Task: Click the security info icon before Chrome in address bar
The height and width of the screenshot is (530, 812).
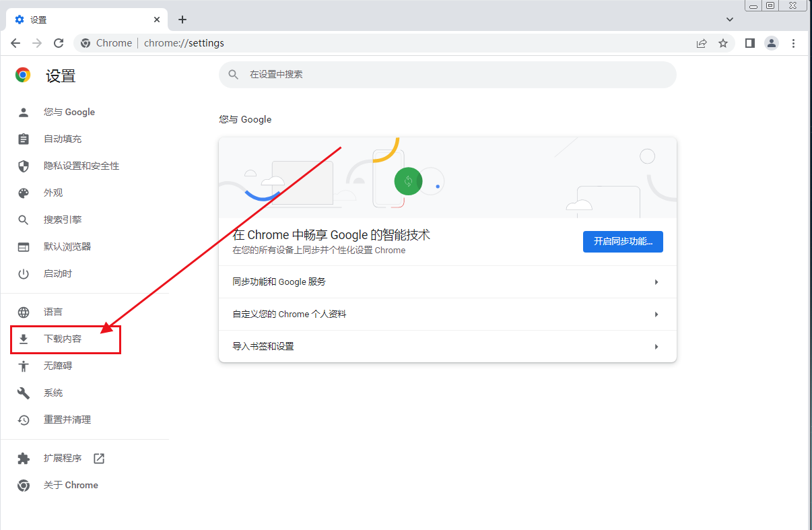Action: 86,43
